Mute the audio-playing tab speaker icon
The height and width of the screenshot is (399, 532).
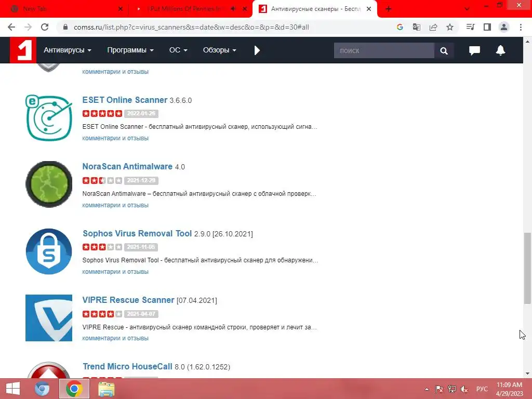click(233, 9)
